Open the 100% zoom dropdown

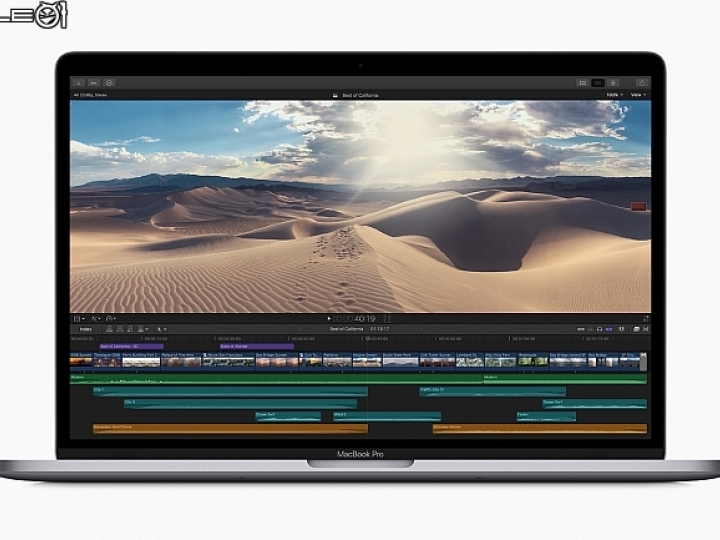pyautogui.click(x=614, y=95)
